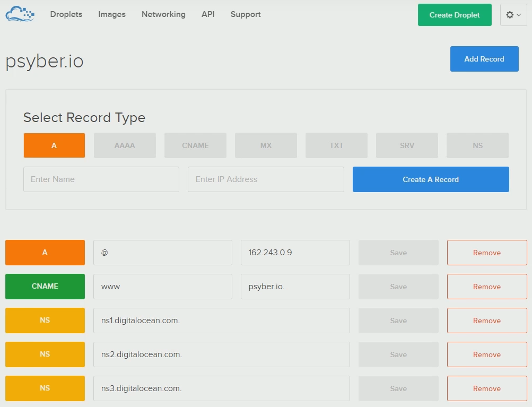The width and height of the screenshot is (532, 407).
Task: Click the green Create Droplet button
Action: click(x=455, y=15)
